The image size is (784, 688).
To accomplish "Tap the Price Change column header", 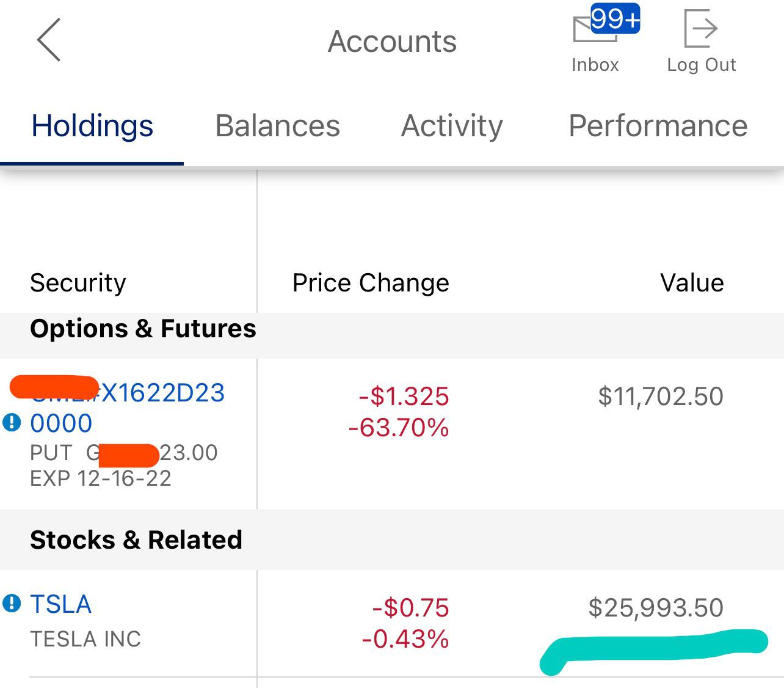I will (371, 283).
